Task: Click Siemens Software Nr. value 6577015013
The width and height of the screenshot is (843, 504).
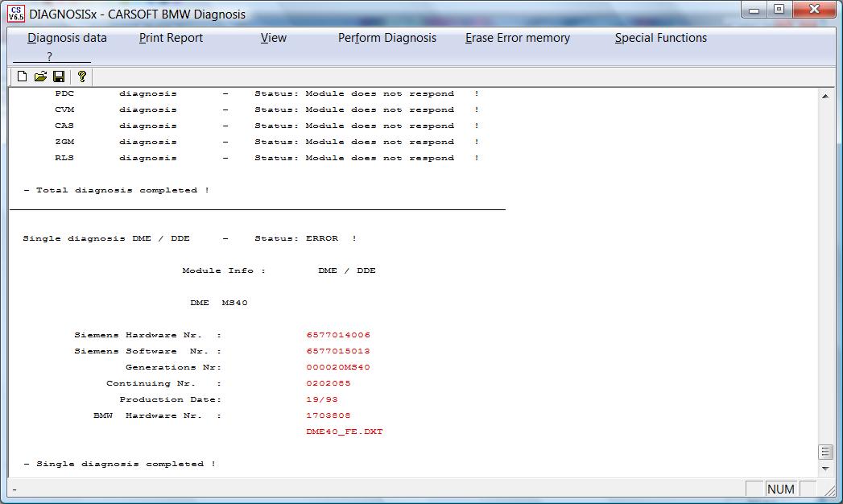Action: pos(338,351)
